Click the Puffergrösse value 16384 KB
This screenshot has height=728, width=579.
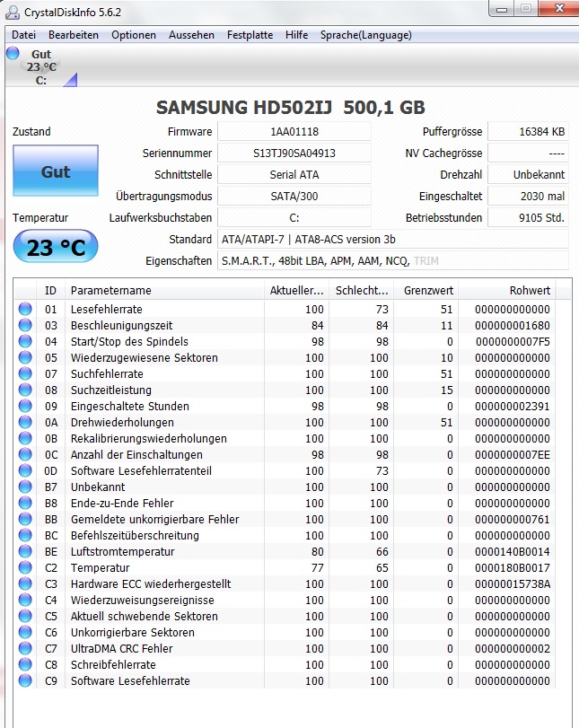click(x=528, y=131)
